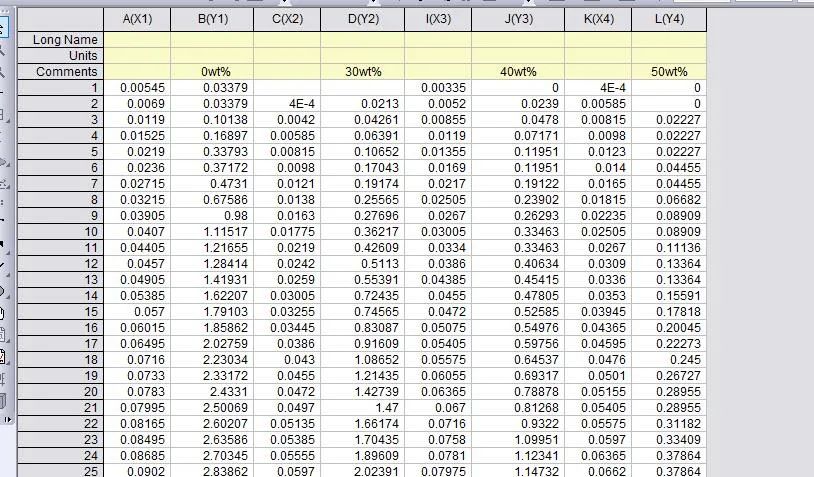The width and height of the screenshot is (814, 477).
Task: Select column header A(X1)
Action: pos(137,19)
